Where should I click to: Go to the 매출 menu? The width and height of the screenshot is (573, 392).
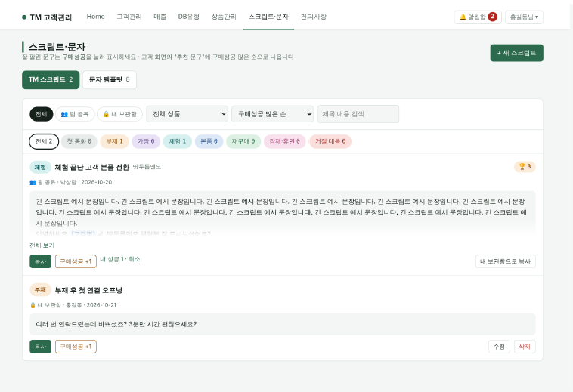click(x=160, y=17)
